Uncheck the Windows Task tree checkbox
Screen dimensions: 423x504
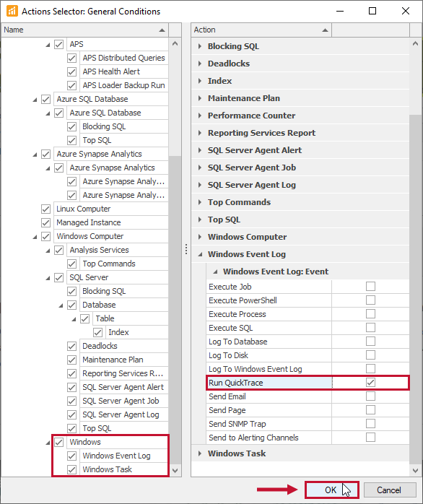(x=71, y=469)
